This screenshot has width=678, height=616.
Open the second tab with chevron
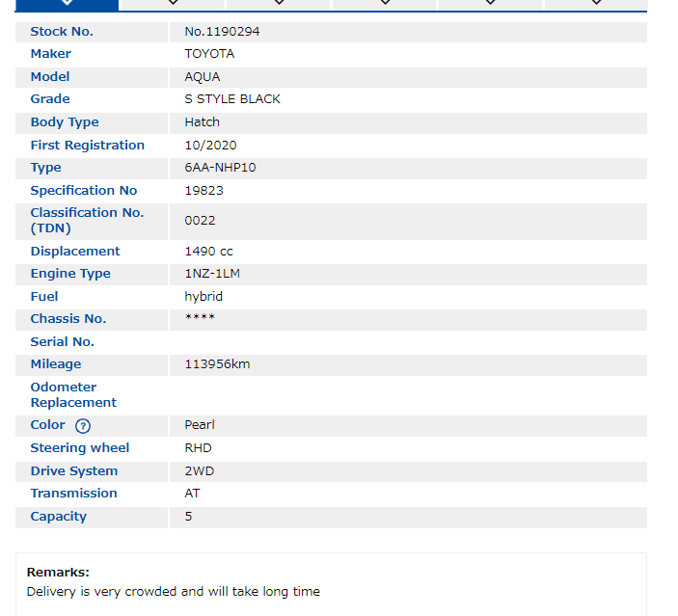coord(173,4)
